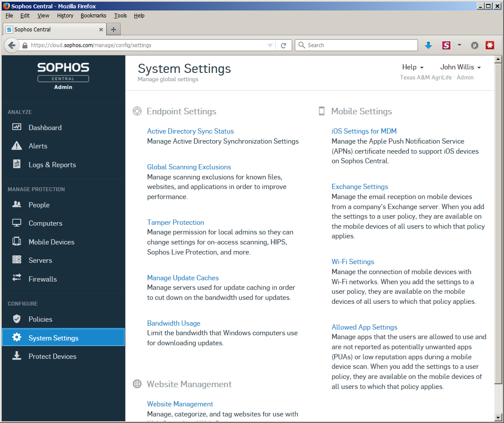Viewport: 504px width, 423px height.
Task: Click the Endpoint Settings heading icon
Action: [x=137, y=111]
